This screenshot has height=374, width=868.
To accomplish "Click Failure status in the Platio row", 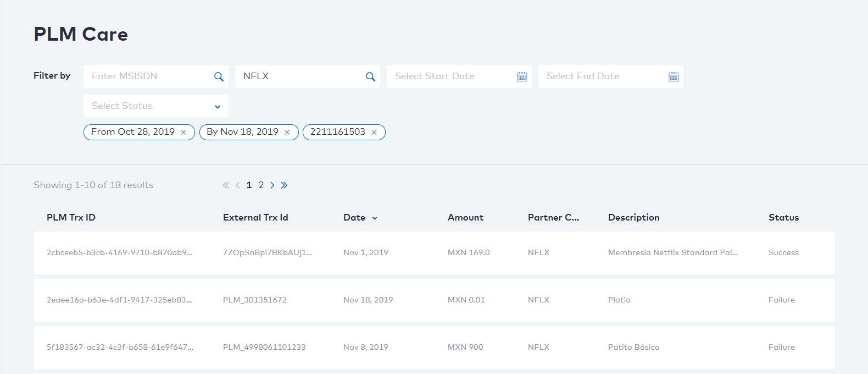I will pyautogui.click(x=781, y=300).
